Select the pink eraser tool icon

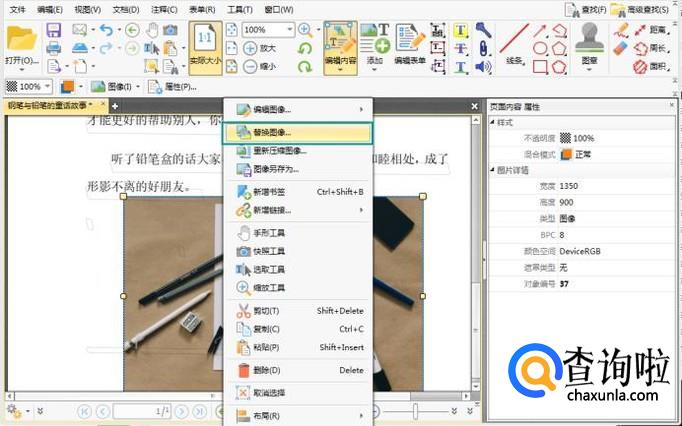coord(621,48)
